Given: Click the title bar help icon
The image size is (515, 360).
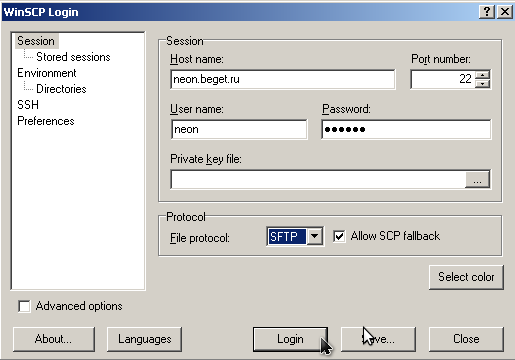Looking at the screenshot, I should click(x=487, y=12).
